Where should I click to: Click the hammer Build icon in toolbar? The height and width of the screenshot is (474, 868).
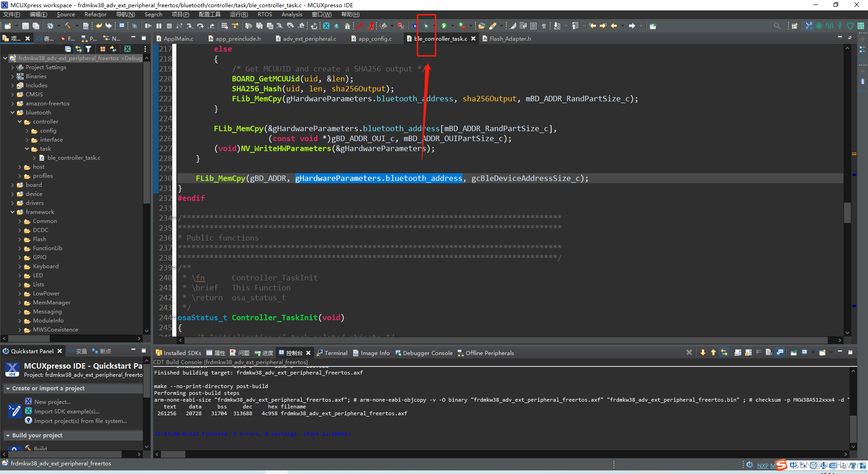tap(68, 26)
